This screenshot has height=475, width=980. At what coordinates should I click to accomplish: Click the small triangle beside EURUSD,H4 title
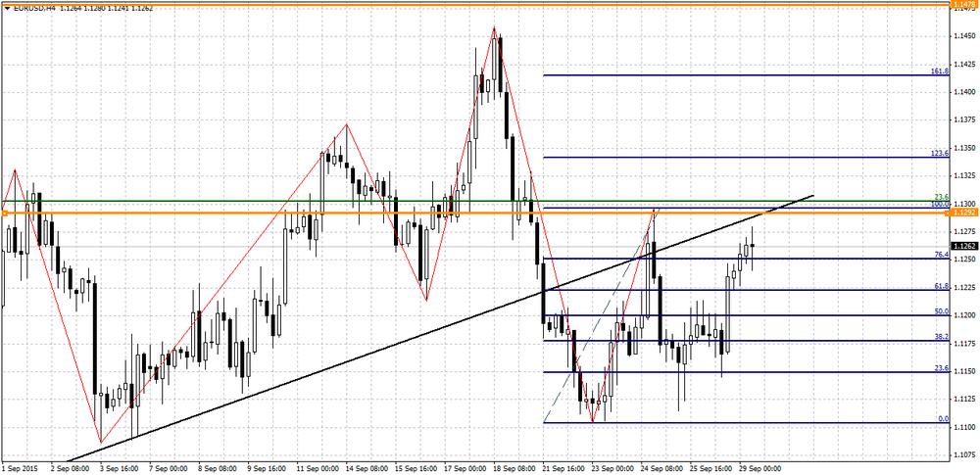[x=6, y=8]
